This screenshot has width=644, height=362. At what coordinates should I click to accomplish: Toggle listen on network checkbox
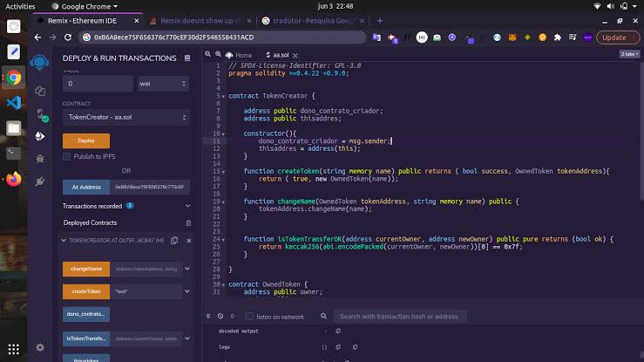tap(249, 317)
